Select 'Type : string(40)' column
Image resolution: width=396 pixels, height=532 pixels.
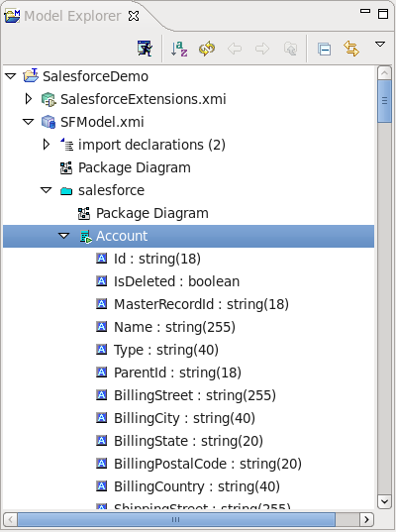click(166, 350)
